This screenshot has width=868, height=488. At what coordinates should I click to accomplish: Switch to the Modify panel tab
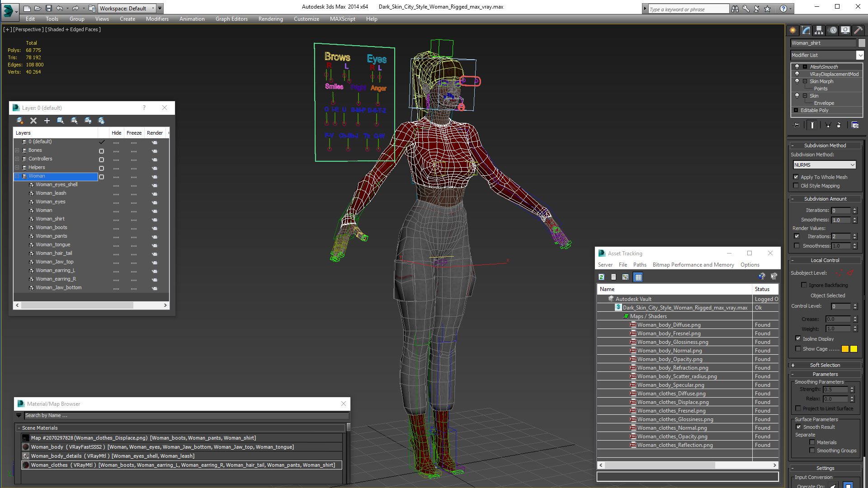click(806, 30)
